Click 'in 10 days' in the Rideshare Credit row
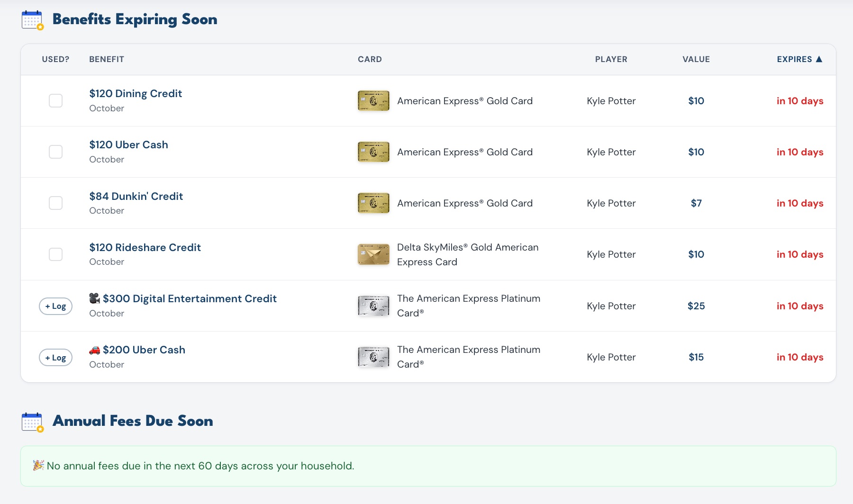The width and height of the screenshot is (853, 504). pyautogui.click(x=800, y=254)
